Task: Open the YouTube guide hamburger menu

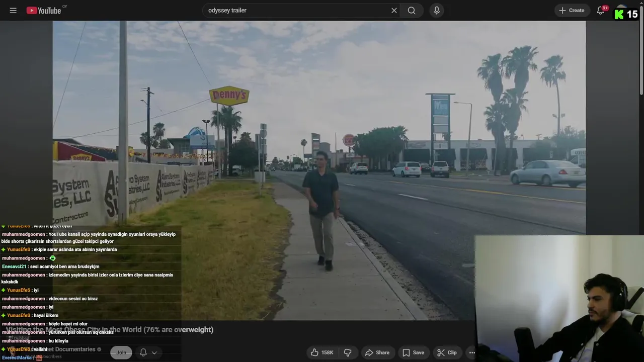Action: pos(13,10)
